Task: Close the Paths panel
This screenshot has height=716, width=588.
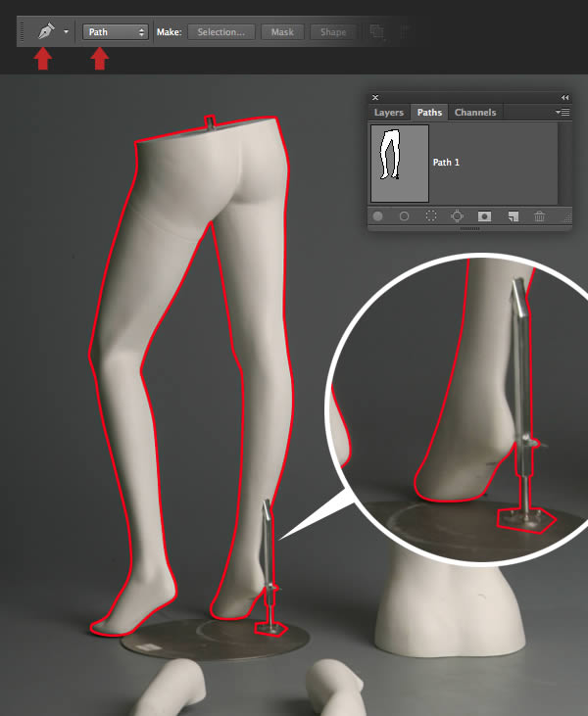Action: 375,97
